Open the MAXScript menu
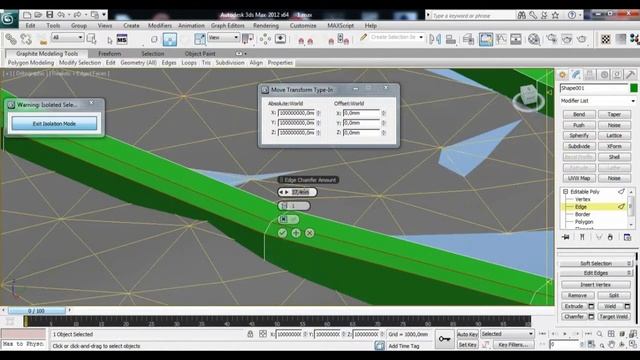640x360 pixels. tap(340, 26)
